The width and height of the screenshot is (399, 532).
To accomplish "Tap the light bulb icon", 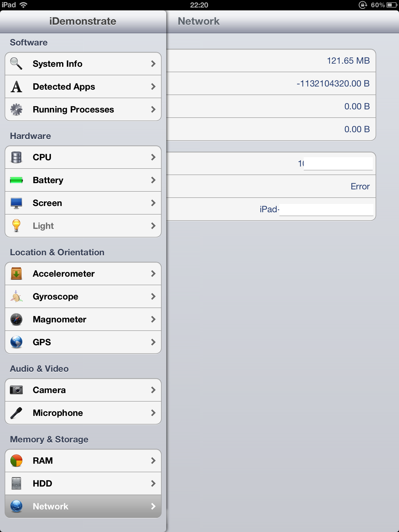I will (x=16, y=225).
